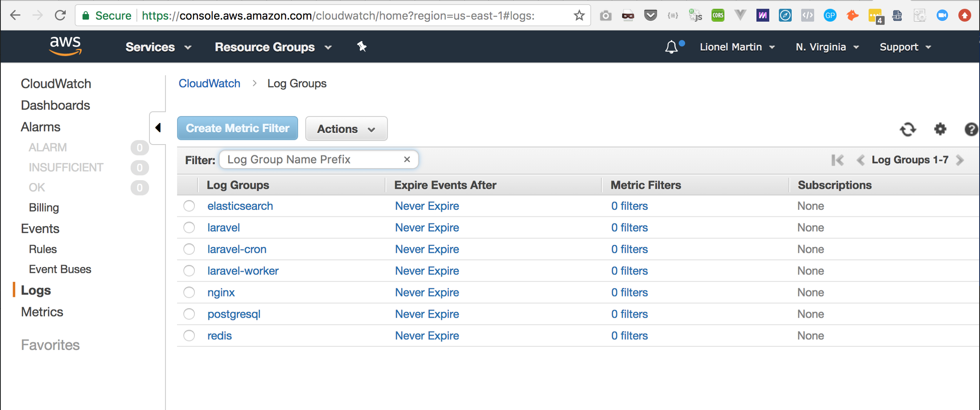
Task: Go to AWS console home logo
Action: (65, 46)
